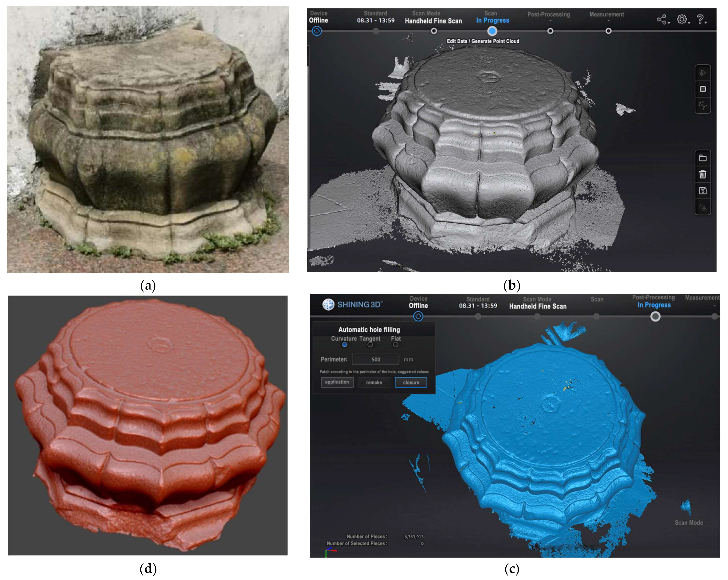This screenshot has width=728, height=580.
Task: Click the Perimeter value input field
Action: pyautogui.click(x=375, y=359)
